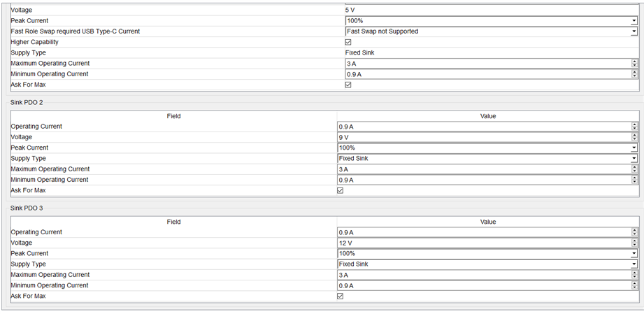This screenshot has height=314, width=644.
Task: Click the Sink PDO 2 Operating Current stepper
Action: click(634, 127)
